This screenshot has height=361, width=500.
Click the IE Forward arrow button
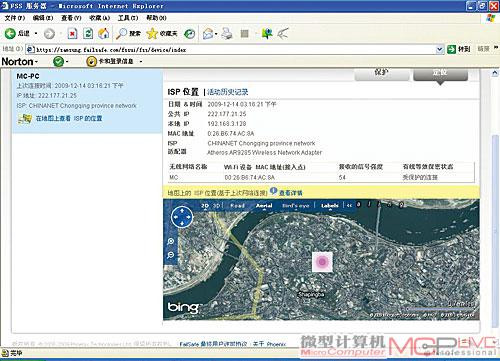tap(49, 33)
